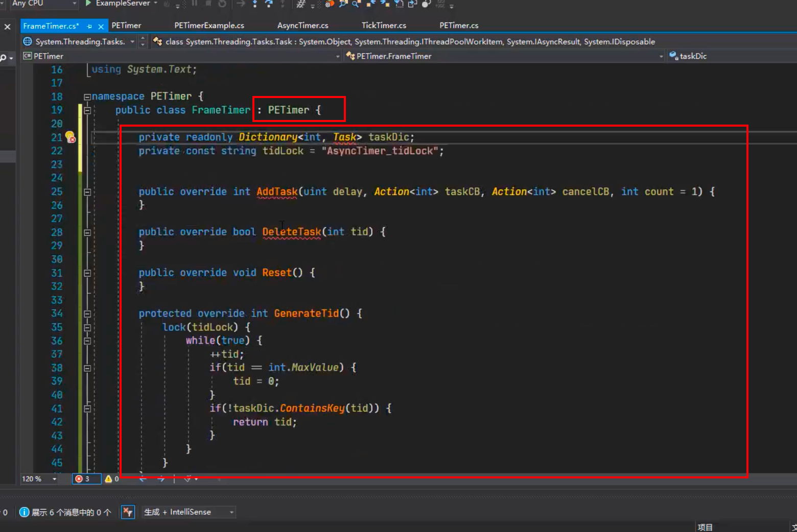Viewport: 797px width, 532px height.
Task: Click the 项目 column header in the error list
Action: pyautogui.click(x=705, y=527)
